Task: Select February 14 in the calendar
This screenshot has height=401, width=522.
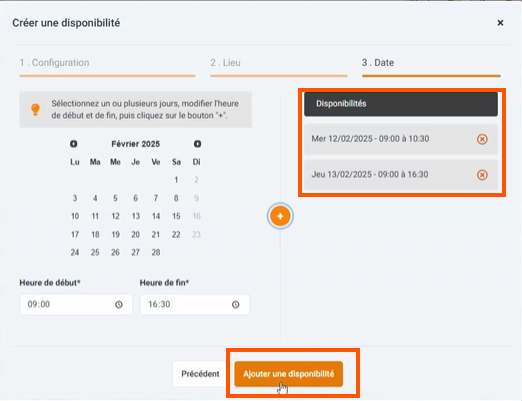Action: click(156, 216)
